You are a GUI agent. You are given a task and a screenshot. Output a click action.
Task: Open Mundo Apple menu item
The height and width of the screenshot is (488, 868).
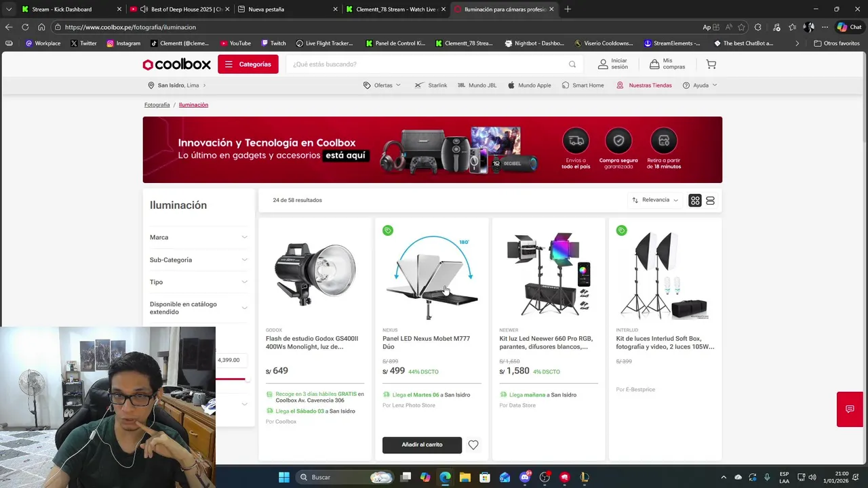click(530, 85)
